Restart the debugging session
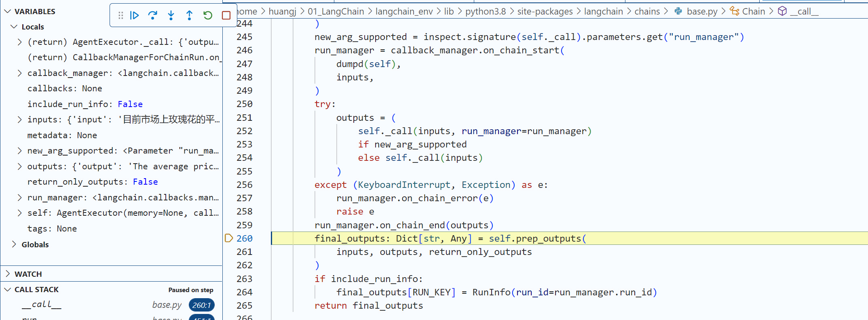 [x=208, y=15]
